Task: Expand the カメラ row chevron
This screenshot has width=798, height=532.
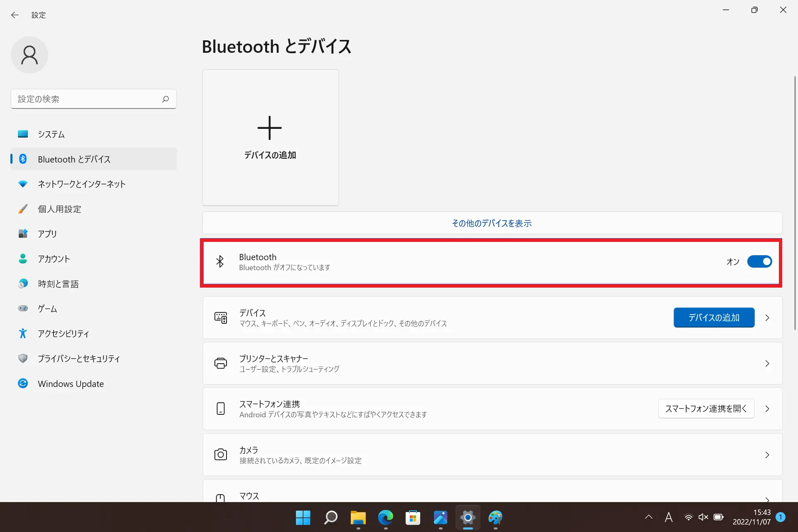Action: click(767, 455)
